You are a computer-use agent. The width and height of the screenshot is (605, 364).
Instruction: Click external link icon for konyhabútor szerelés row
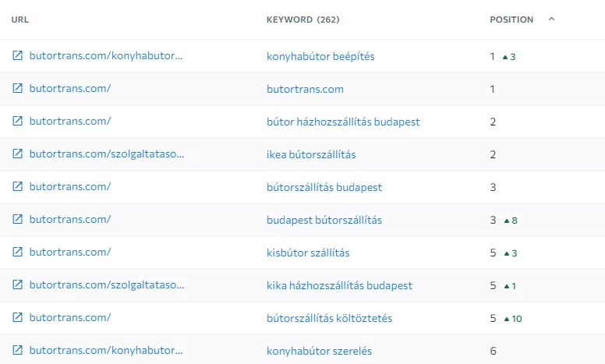click(x=18, y=351)
